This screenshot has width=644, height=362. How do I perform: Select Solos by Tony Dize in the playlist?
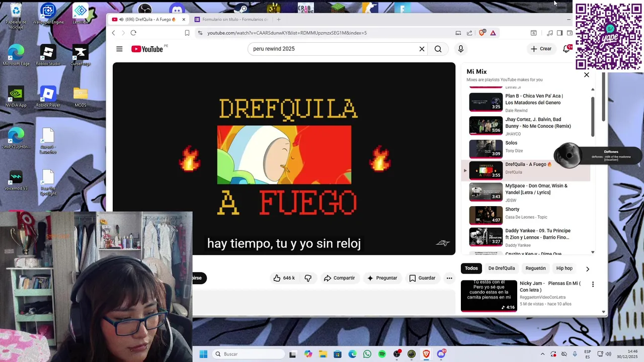point(526,148)
